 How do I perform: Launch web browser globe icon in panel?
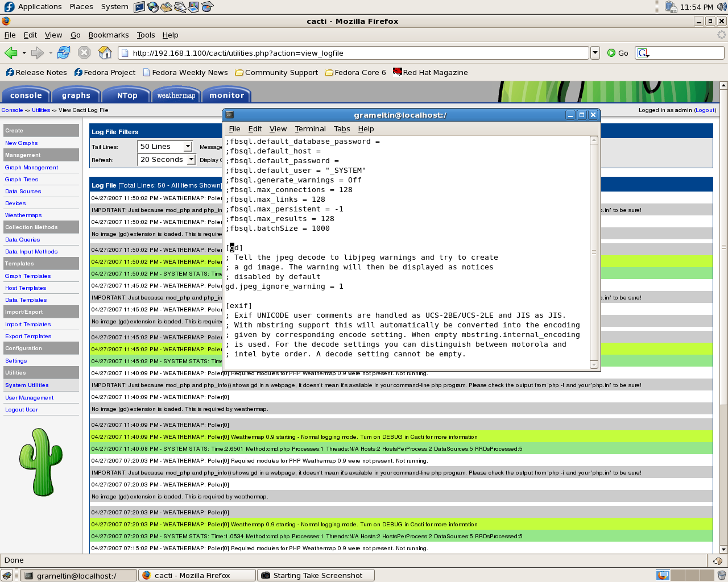[x=153, y=7]
